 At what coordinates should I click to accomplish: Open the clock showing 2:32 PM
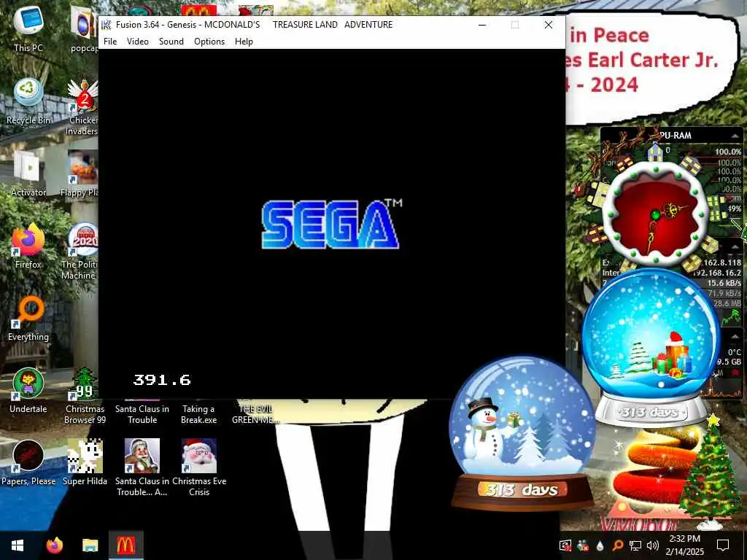tap(684, 545)
